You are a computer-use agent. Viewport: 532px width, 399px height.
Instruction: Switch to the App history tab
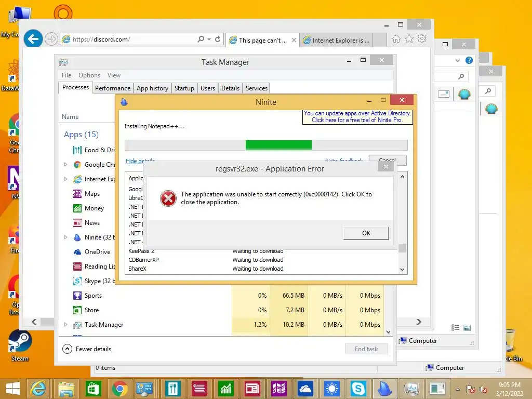click(x=152, y=88)
